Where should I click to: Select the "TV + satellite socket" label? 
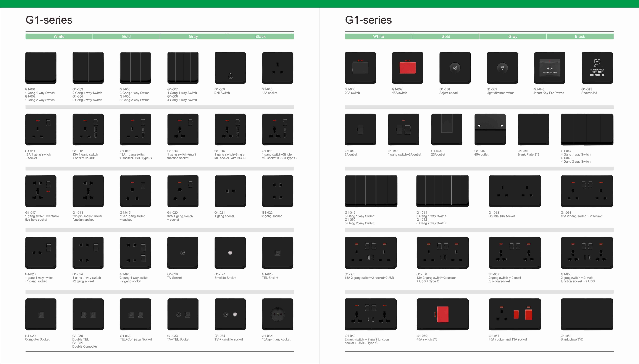229,339
